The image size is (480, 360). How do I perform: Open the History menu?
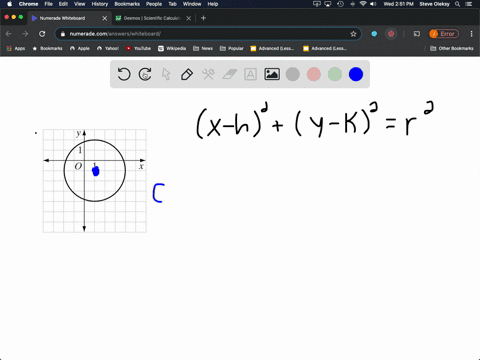coord(100,4)
